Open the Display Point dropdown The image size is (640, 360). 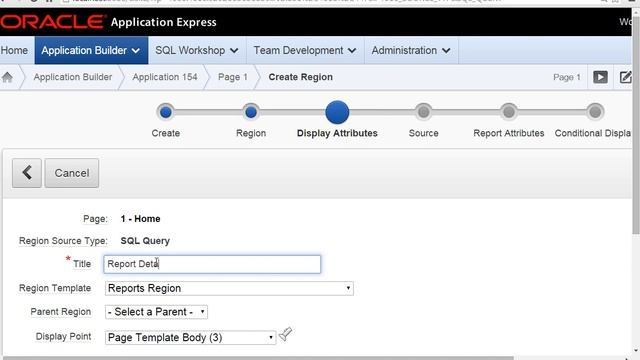[x=190, y=338]
